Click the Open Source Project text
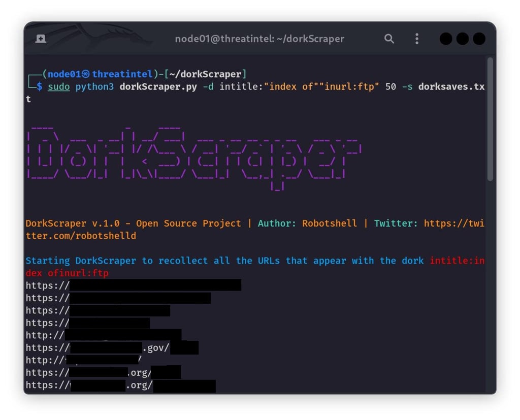520x420 pixels. point(188,223)
